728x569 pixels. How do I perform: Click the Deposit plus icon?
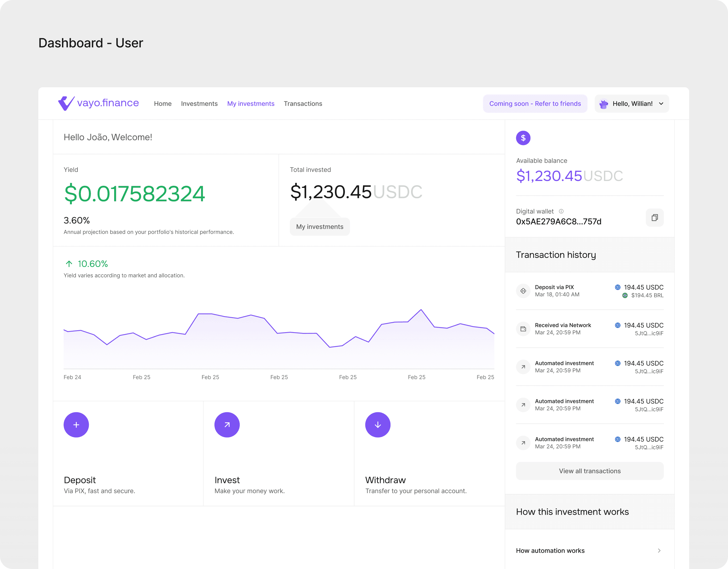(76, 425)
